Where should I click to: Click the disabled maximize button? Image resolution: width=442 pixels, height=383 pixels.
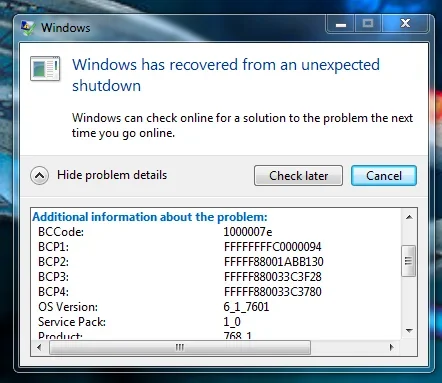[x=368, y=24]
